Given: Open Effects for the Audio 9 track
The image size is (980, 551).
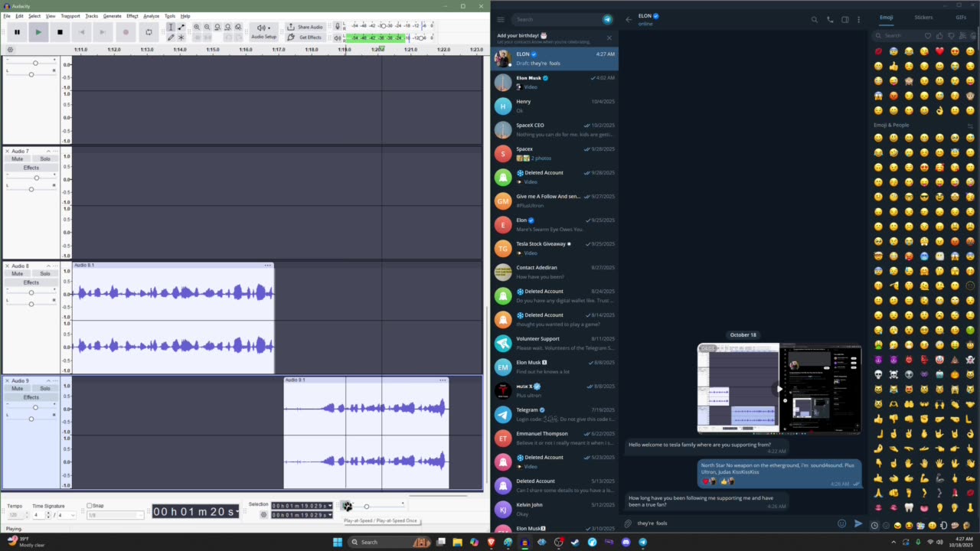Looking at the screenshot, I should click(x=31, y=397).
